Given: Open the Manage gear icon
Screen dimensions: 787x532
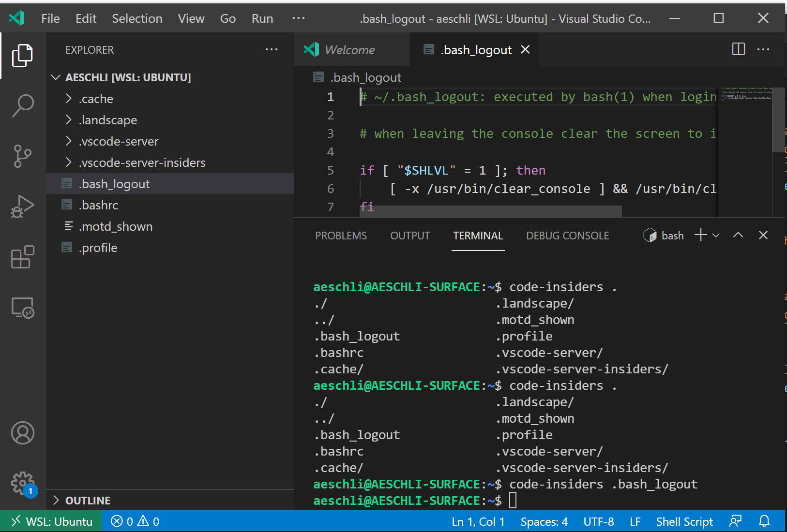Looking at the screenshot, I should point(22,483).
